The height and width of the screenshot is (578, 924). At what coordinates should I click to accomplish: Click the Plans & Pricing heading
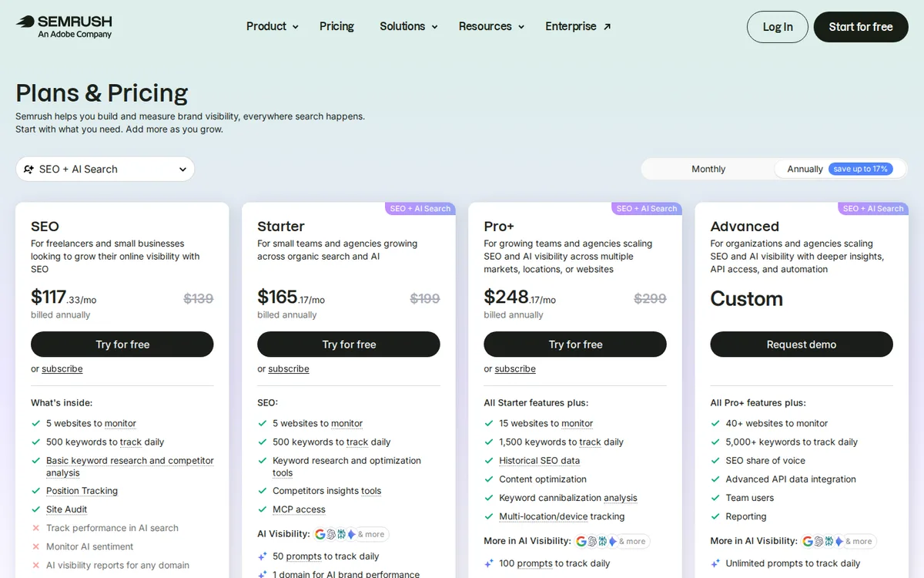click(102, 93)
